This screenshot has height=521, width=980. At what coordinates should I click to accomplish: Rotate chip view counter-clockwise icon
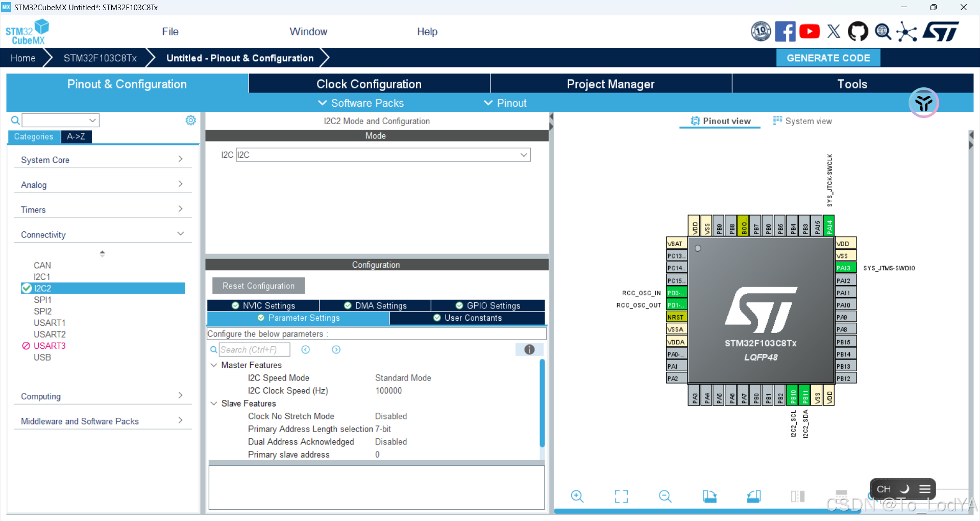[x=753, y=496]
